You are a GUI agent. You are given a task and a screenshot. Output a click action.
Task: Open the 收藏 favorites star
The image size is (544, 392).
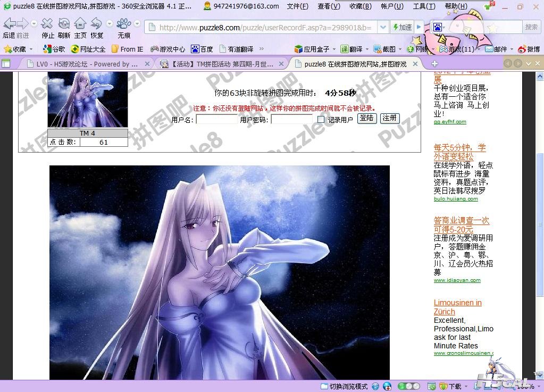(15, 49)
